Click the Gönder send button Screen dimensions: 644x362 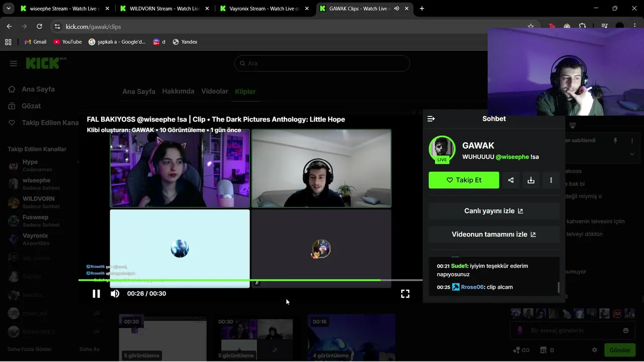(620, 350)
